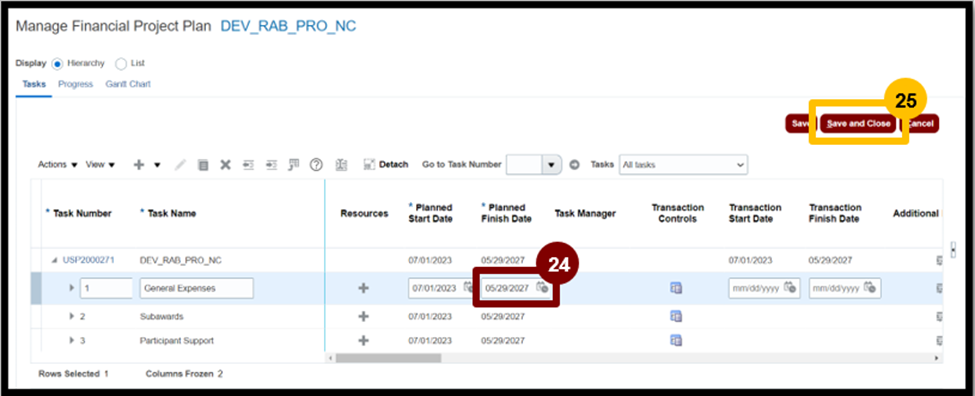The width and height of the screenshot is (975, 396).
Task: Click the Indent task icon
Action: [x=271, y=165]
